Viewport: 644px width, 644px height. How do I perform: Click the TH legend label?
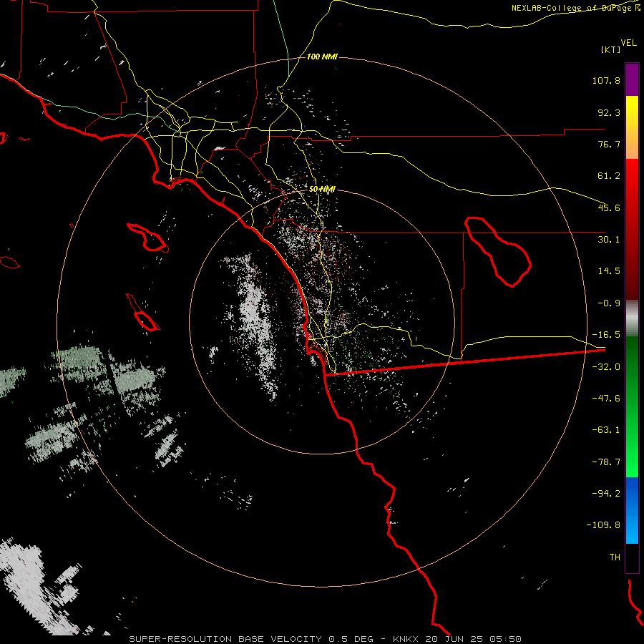tap(615, 557)
